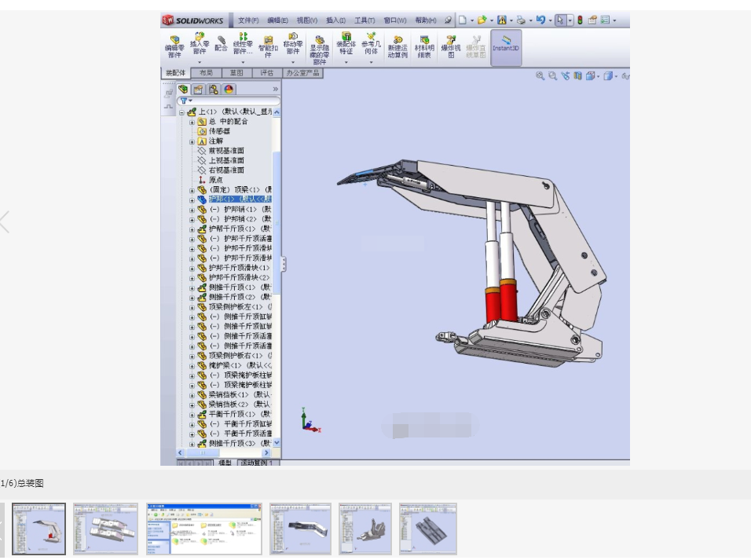Click the Undo arrow icon

540,20
